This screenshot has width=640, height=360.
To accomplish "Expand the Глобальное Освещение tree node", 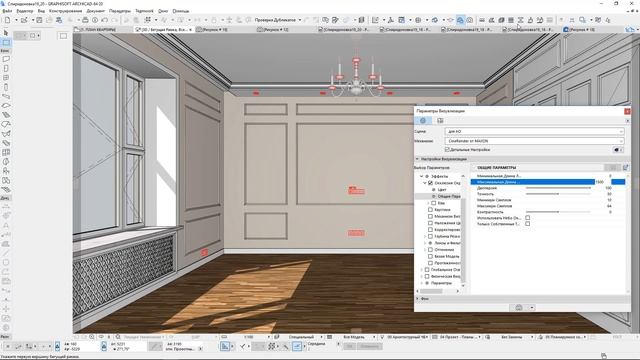I will tap(422, 270).
